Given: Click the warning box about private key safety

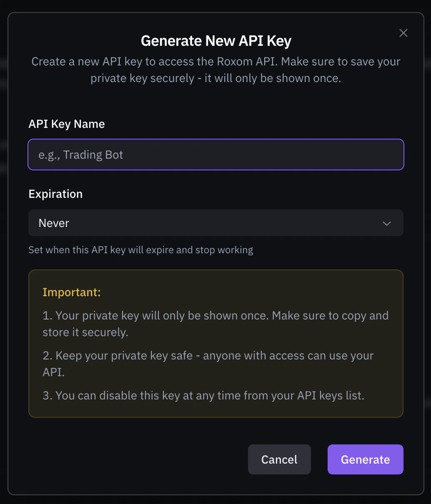Looking at the screenshot, I should [215, 343].
